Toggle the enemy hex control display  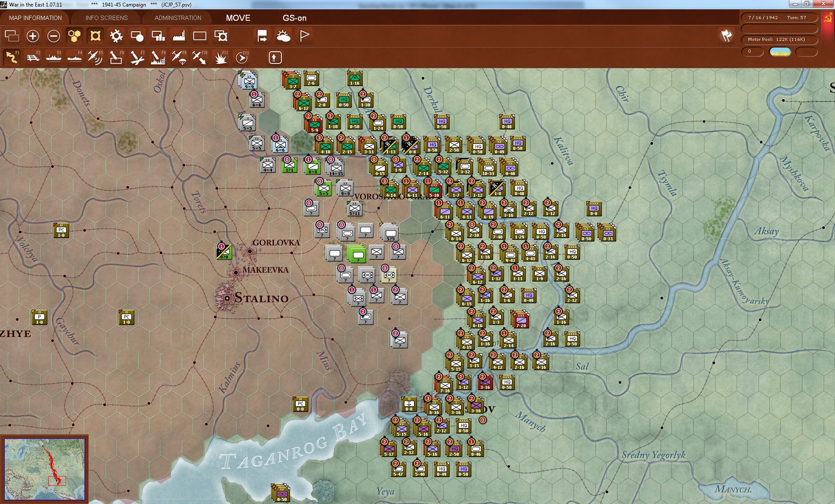pyautogui.click(x=95, y=36)
